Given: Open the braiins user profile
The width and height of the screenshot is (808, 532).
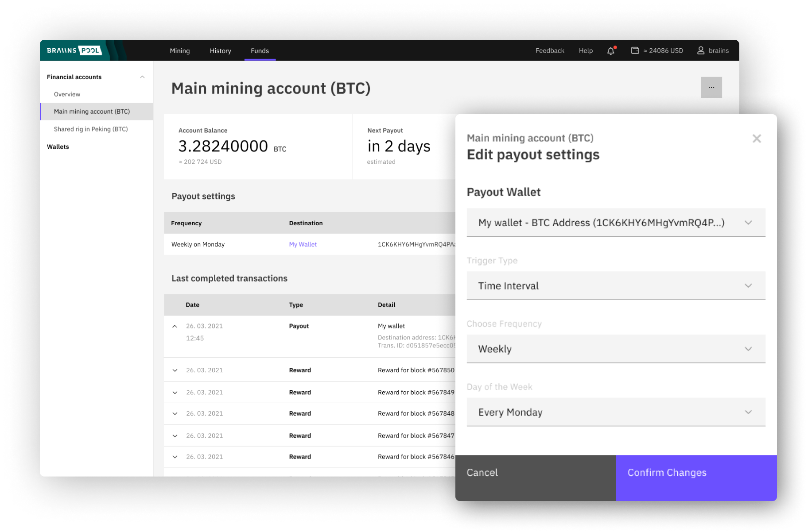Looking at the screenshot, I should (713, 50).
